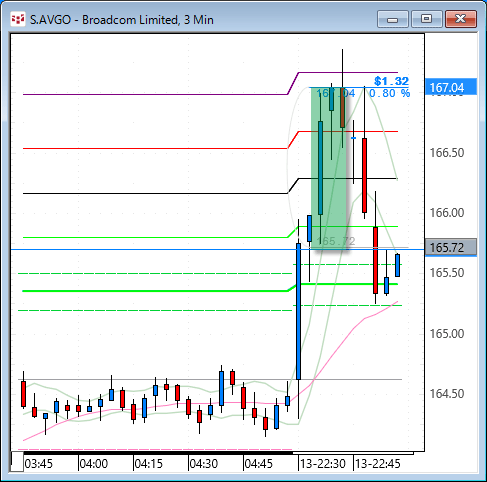487x482 pixels.
Task: Select the 164.50 price scale label
Action: click(x=447, y=394)
